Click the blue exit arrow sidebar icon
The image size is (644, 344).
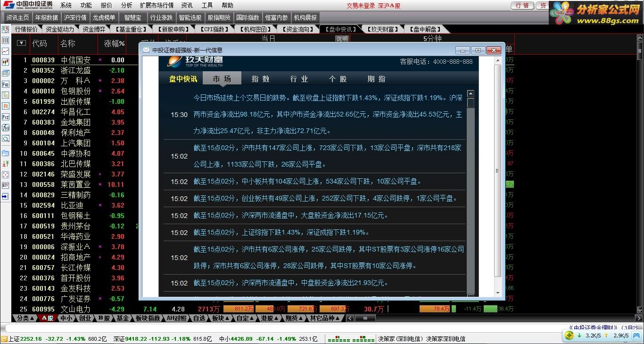(x=5, y=196)
